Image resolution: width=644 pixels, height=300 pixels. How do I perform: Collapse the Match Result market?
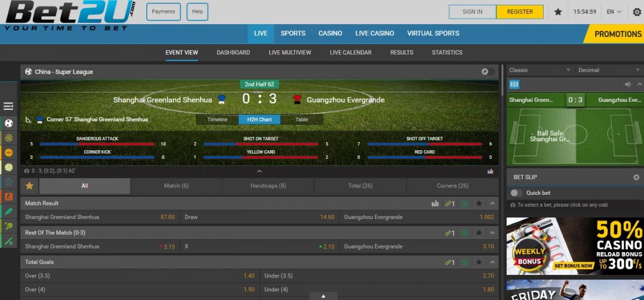[x=493, y=203]
